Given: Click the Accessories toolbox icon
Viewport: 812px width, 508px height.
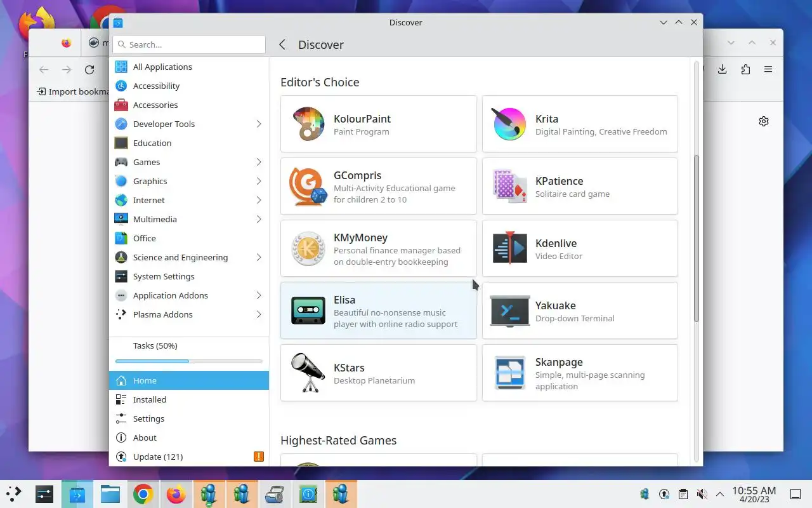Looking at the screenshot, I should click(121, 105).
